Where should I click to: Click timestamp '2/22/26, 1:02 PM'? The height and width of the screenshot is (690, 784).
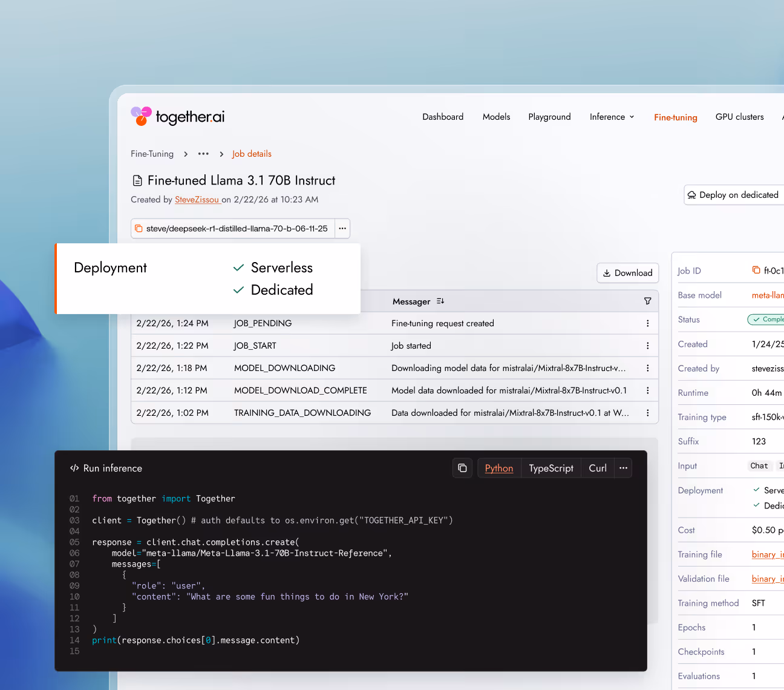(x=172, y=413)
